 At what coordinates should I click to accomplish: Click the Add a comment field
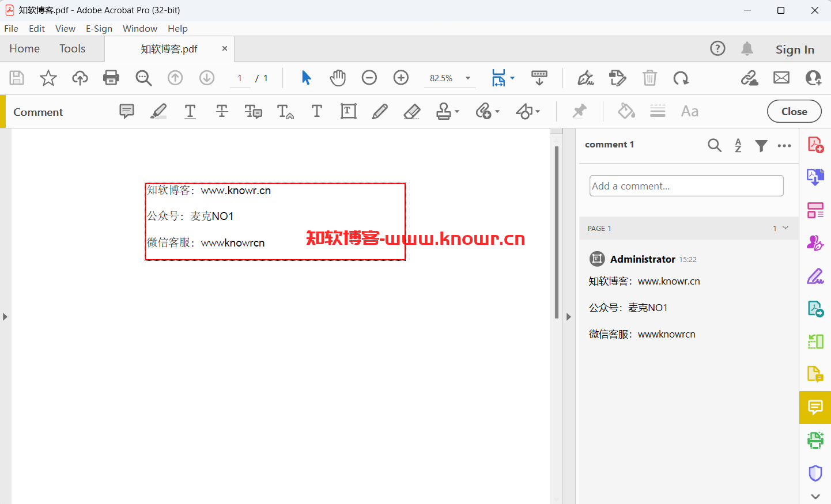click(686, 185)
